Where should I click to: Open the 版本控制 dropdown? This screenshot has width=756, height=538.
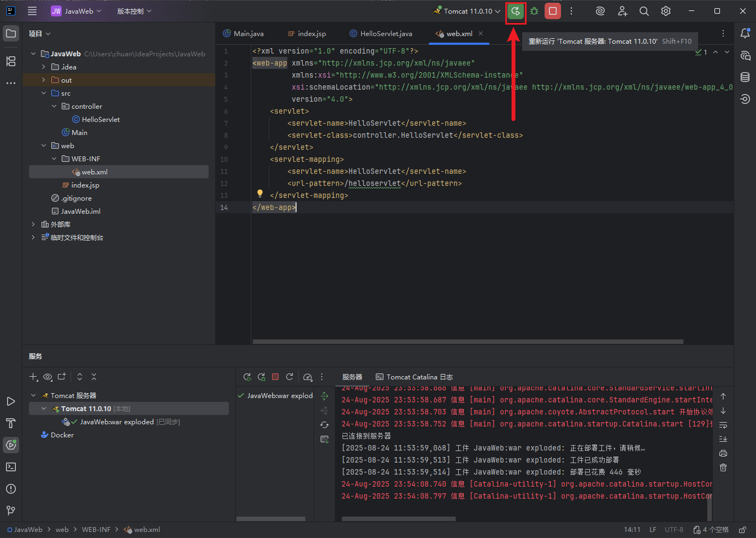(x=134, y=11)
